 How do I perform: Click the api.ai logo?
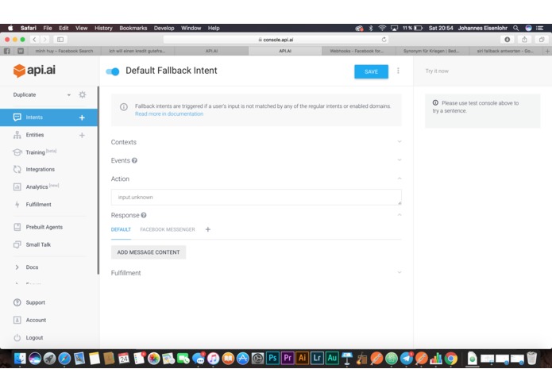click(x=34, y=71)
